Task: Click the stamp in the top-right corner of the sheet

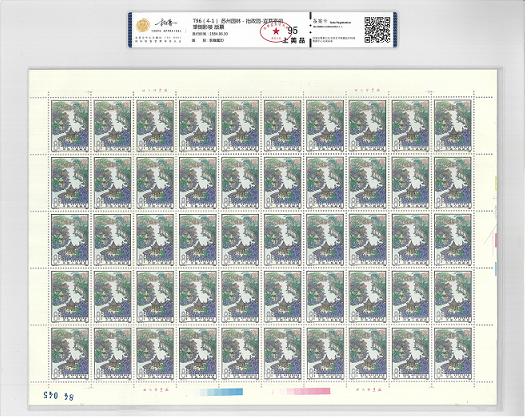Action: (453, 126)
